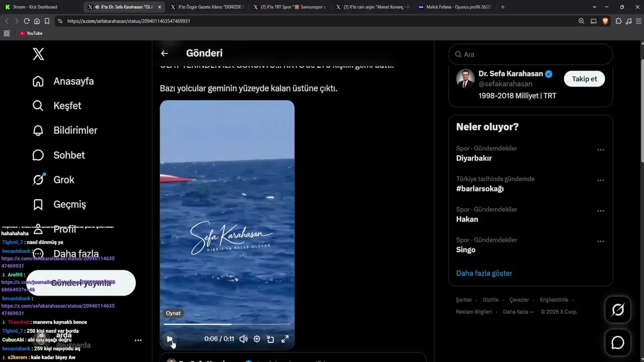Expand the video to fullscreen

point(285,339)
